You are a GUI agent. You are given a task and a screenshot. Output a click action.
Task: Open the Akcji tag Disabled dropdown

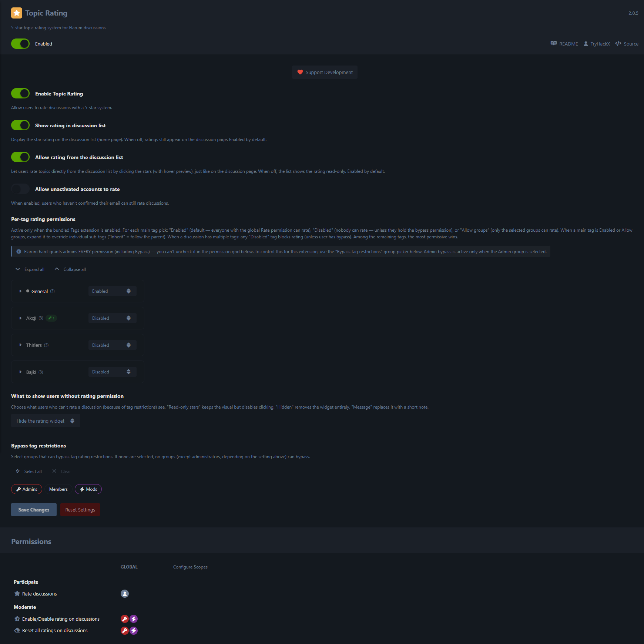pyautogui.click(x=113, y=318)
